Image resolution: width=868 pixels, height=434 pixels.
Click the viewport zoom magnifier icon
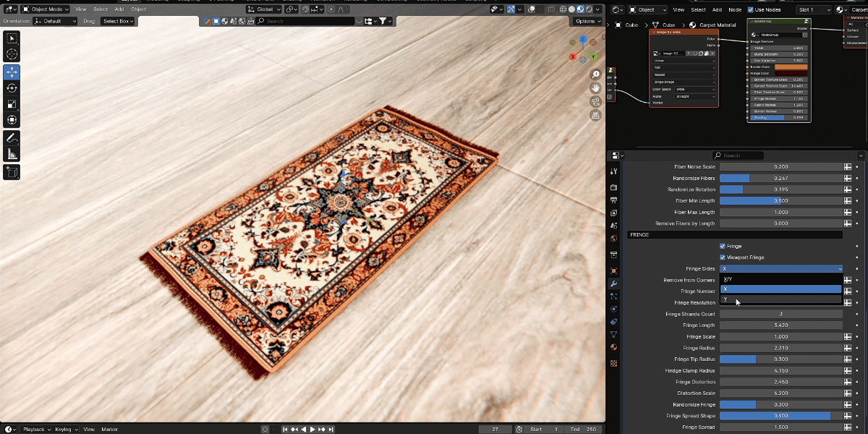(595, 75)
